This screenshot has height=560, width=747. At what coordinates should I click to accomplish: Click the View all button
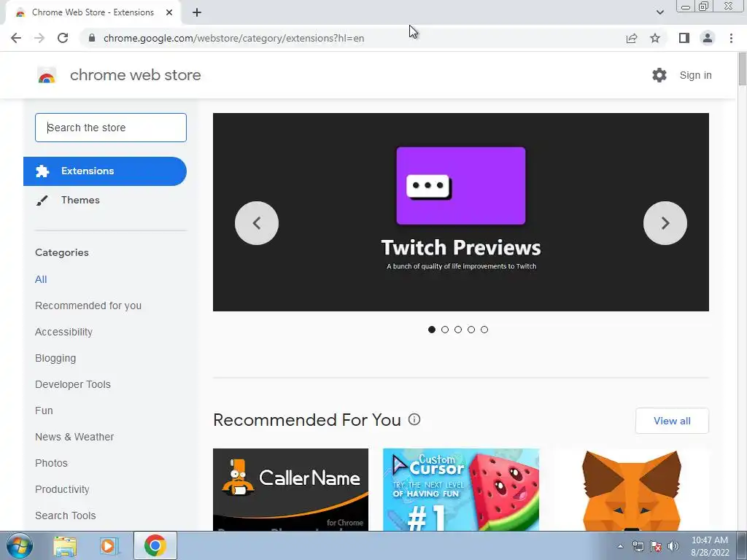[x=672, y=421]
